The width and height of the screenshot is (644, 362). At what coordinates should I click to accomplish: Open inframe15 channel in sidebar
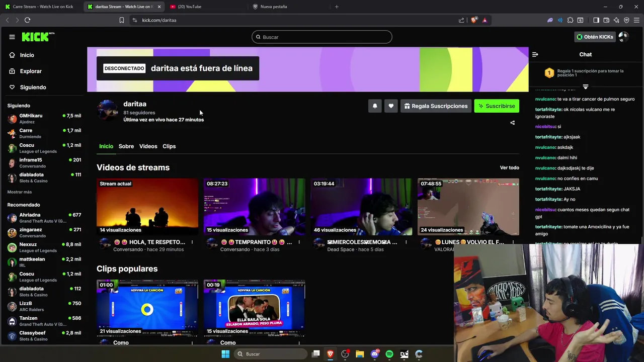point(44,163)
